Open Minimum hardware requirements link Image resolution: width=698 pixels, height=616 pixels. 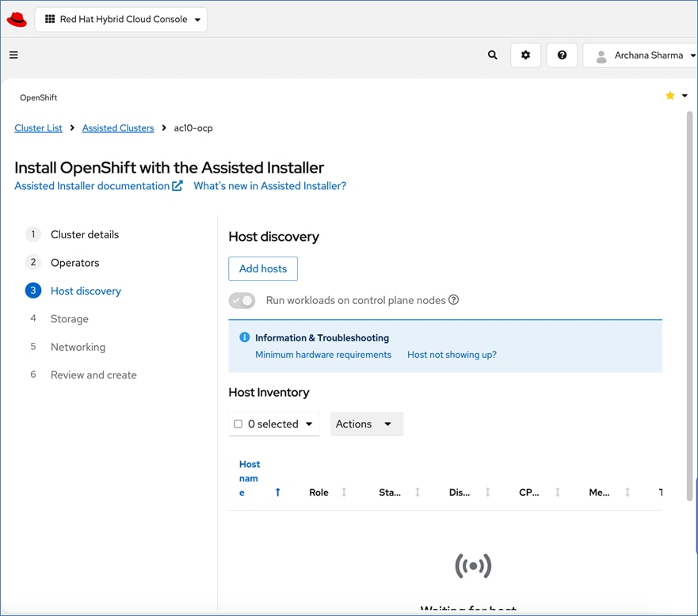pos(323,355)
